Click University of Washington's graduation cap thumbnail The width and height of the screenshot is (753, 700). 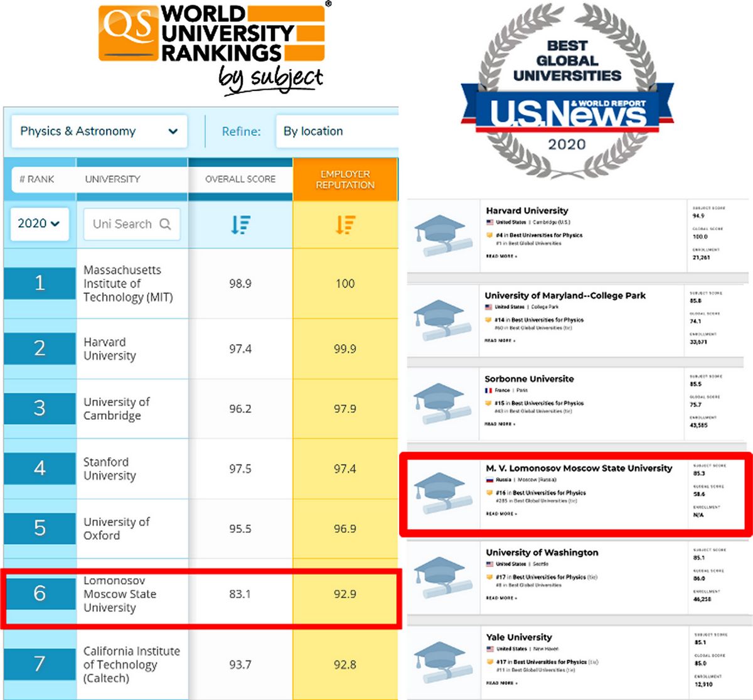(444, 578)
